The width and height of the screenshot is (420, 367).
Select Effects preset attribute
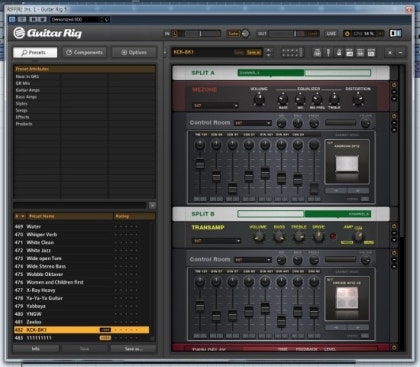click(x=22, y=117)
